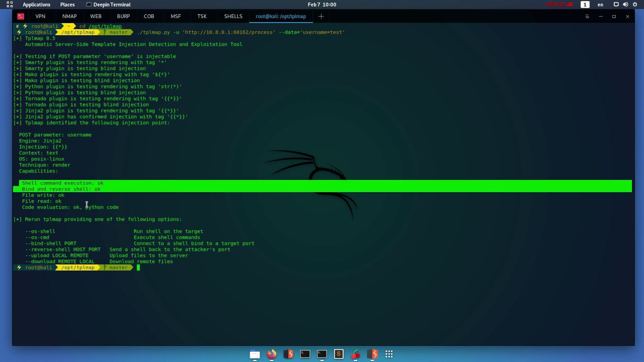
Task: Switch to the NMAP terminal tab
Action: pyautogui.click(x=69, y=16)
